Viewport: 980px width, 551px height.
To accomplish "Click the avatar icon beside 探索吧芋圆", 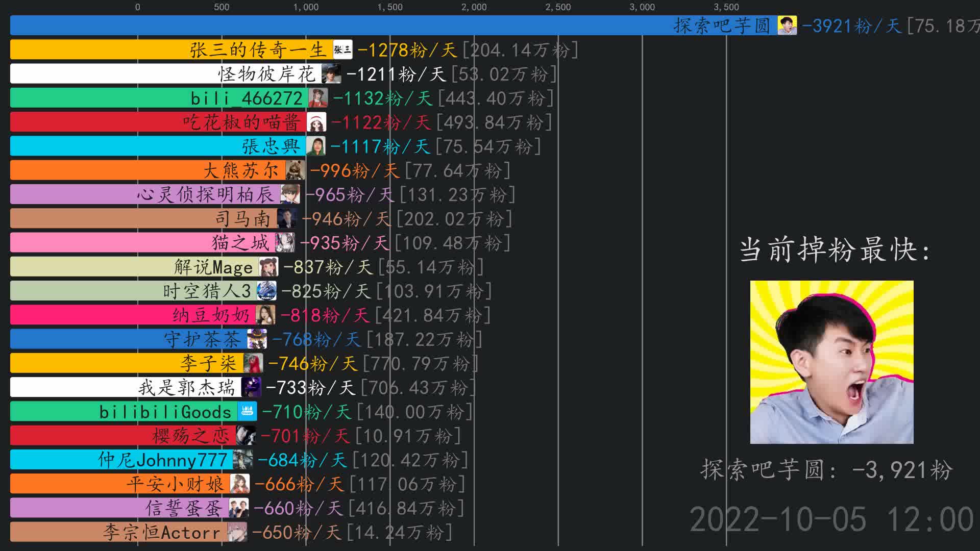I will point(787,26).
